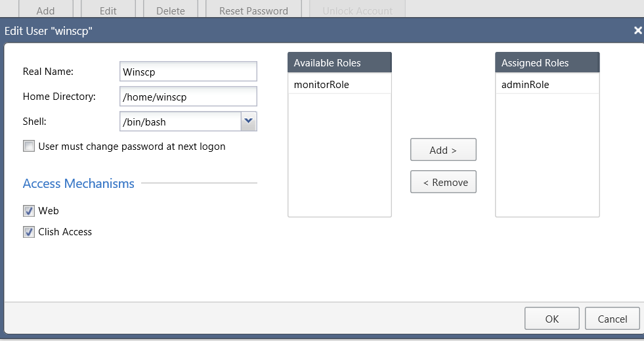Click the Add button in users toolbar
This screenshot has width=644, height=341.
click(45, 10)
